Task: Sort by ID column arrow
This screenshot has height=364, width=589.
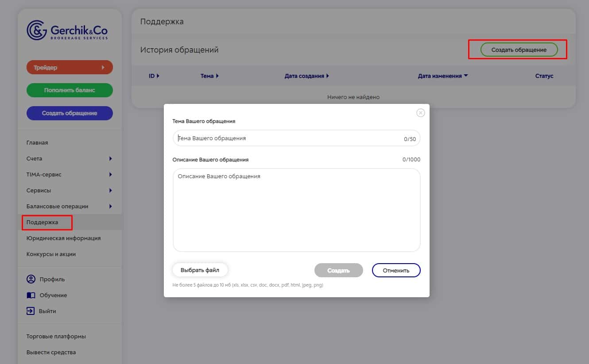Action: pyautogui.click(x=158, y=76)
